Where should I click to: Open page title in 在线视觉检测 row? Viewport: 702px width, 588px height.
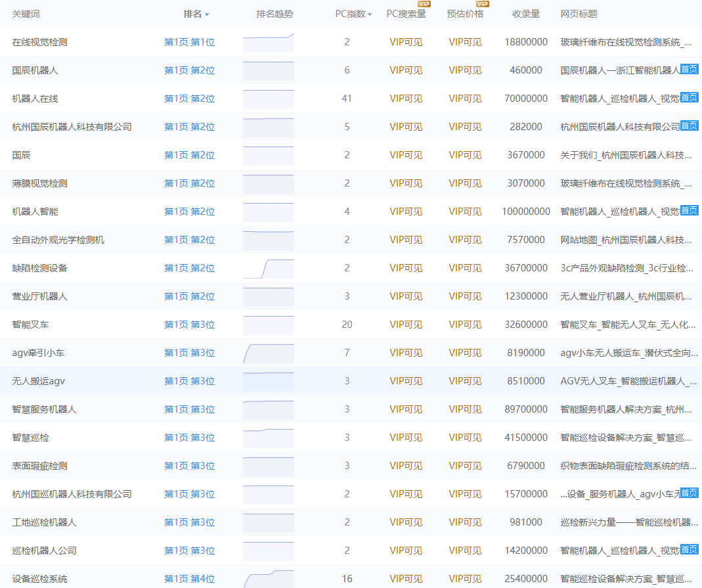point(626,42)
